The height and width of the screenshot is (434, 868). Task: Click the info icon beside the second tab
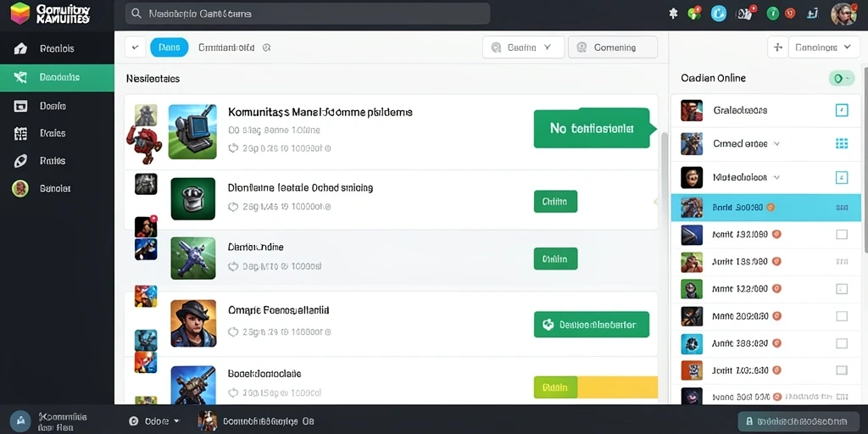(x=266, y=47)
